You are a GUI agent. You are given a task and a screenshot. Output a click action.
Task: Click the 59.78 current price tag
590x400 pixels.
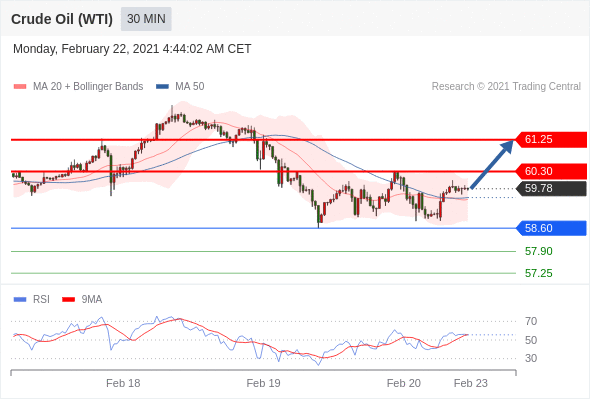pos(551,188)
